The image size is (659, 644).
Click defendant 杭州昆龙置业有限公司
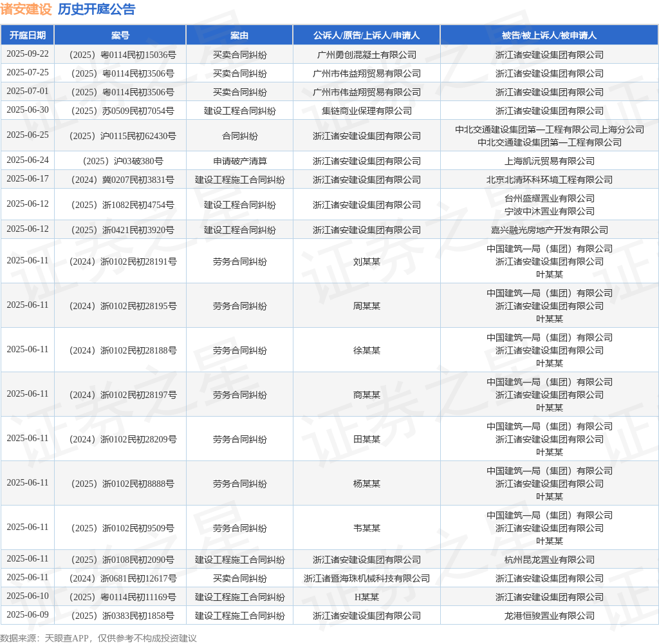click(550, 560)
